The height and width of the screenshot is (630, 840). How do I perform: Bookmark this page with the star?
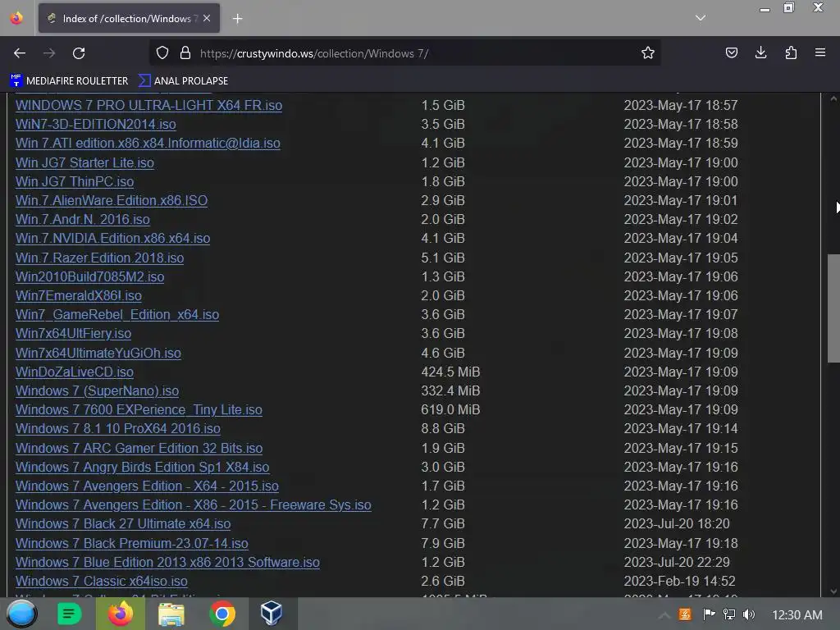click(x=648, y=52)
